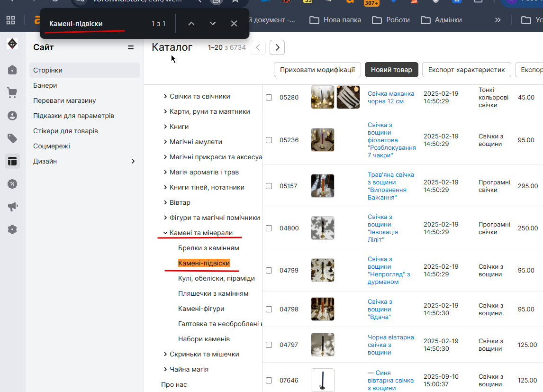Tick checkbox for product 05280
The height and width of the screenshot is (392, 543).
(269, 97)
